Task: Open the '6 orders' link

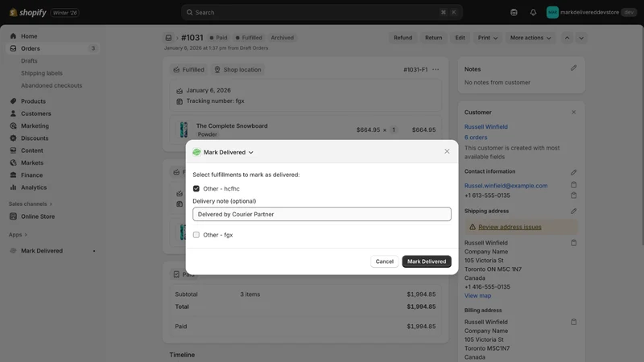Action: [x=476, y=137]
